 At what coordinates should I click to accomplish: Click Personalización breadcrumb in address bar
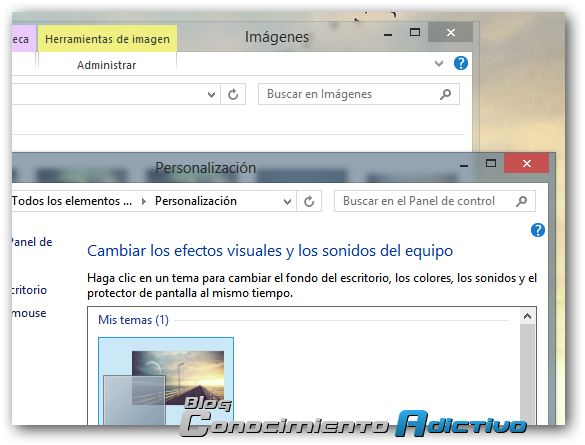click(x=196, y=201)
